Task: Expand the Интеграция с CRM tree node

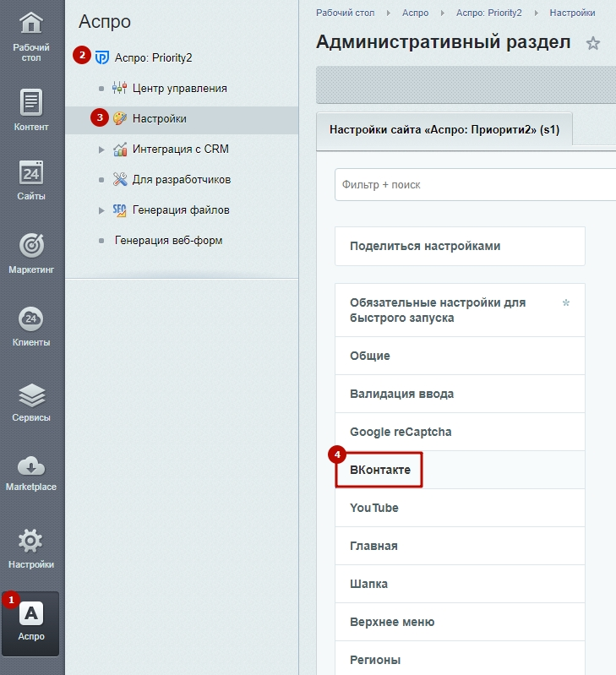Action: click(x=101, y=150)
